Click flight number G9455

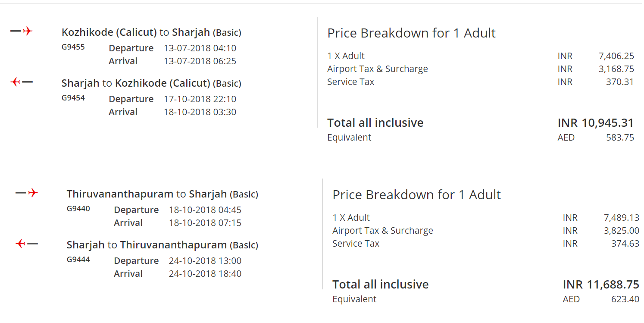[73, 47]
